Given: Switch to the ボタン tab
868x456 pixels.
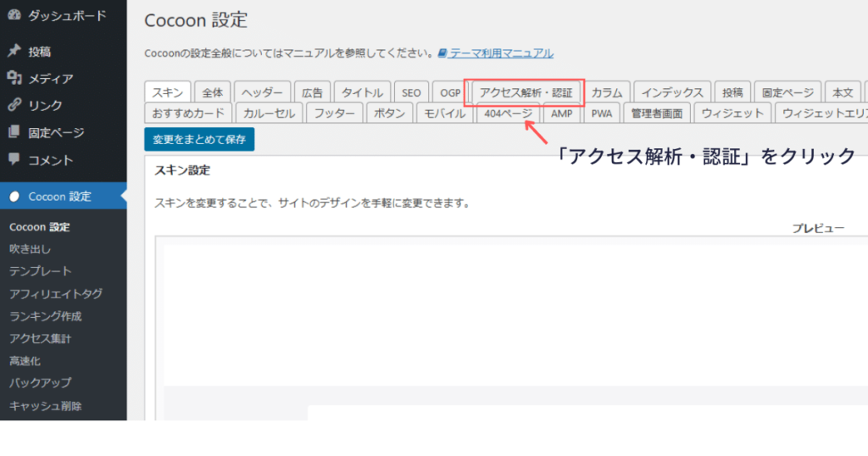Looking at the screenshot, I should (x=389, y=113).
